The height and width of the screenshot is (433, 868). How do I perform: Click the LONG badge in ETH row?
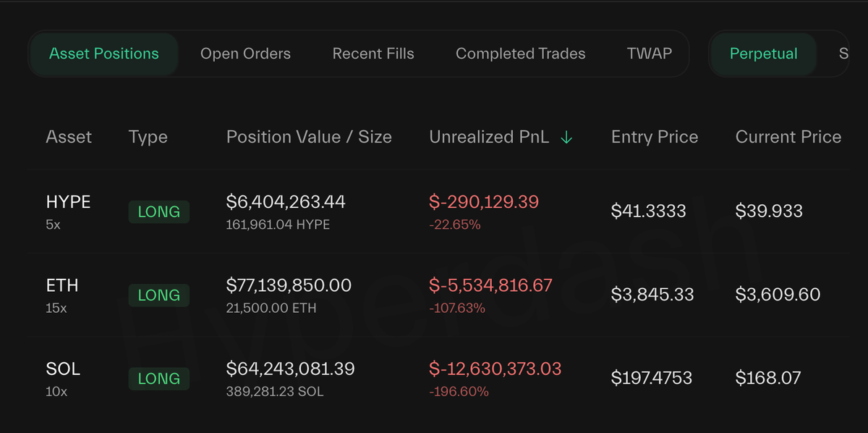(x=158, y=295)
